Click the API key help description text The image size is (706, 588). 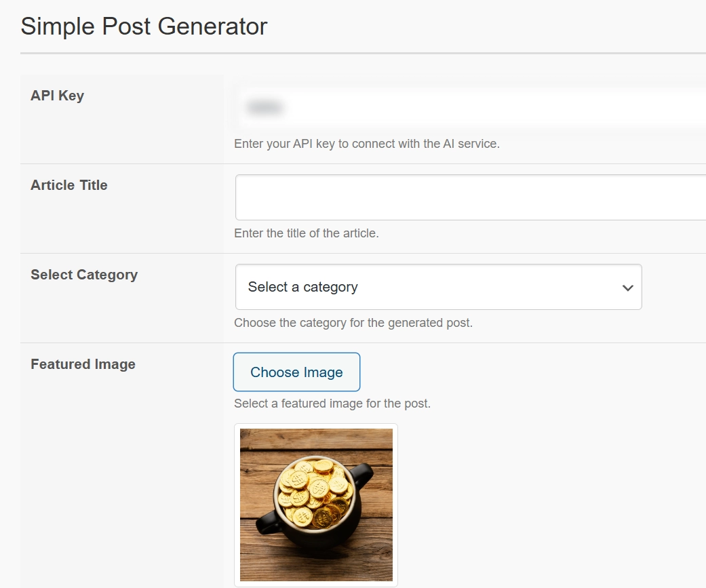[x=366, y=144]
